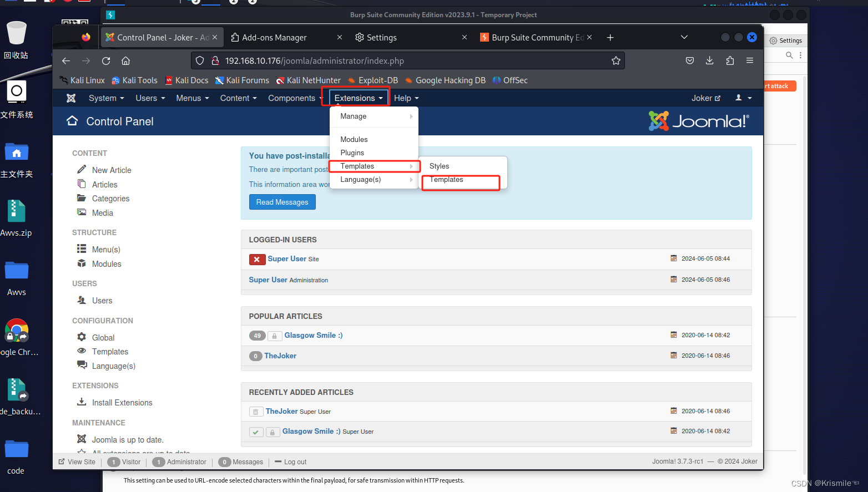Click the red X logout button for Super User Site
Screen dimensions: 868x492
tap(257, 259)
